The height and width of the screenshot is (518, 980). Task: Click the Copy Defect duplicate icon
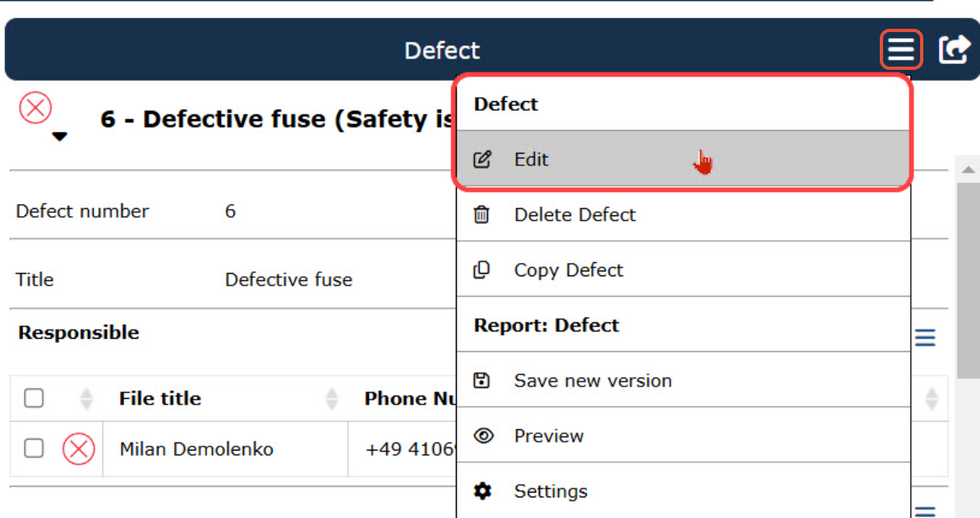click(x=482, y=270)
